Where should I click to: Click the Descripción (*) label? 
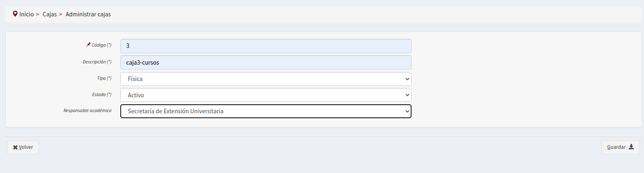(x=97, y=62)
